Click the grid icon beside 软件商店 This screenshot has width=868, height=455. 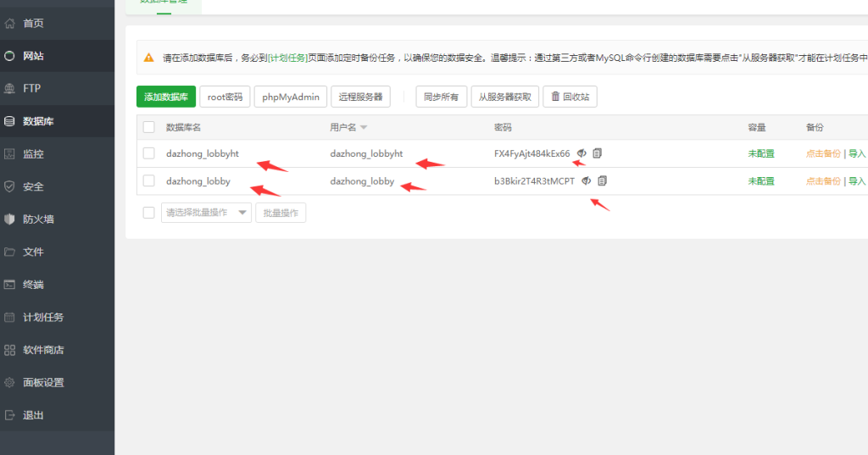(x=9, y=350)
